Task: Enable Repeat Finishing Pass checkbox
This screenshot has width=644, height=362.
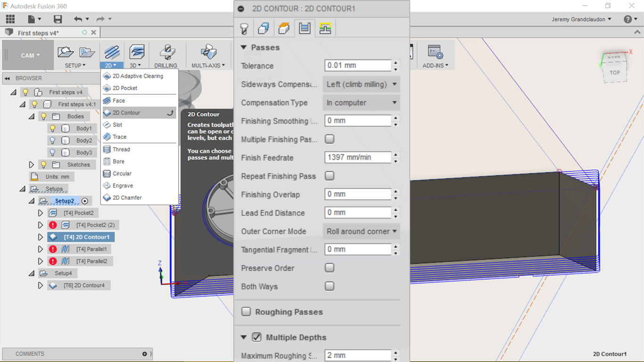Action: [330, 176]
